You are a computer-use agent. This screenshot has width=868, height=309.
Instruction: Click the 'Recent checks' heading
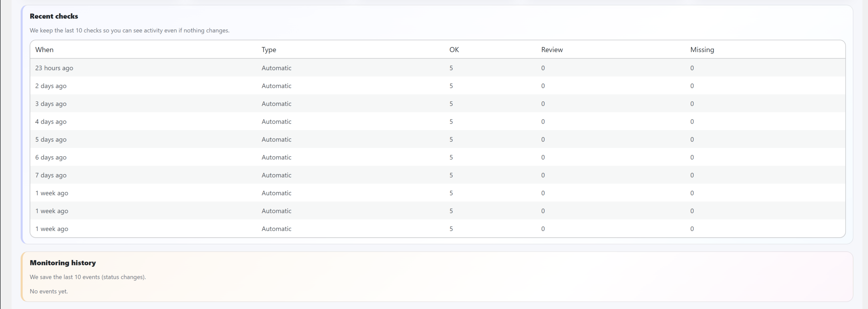[x=54, y=16]
